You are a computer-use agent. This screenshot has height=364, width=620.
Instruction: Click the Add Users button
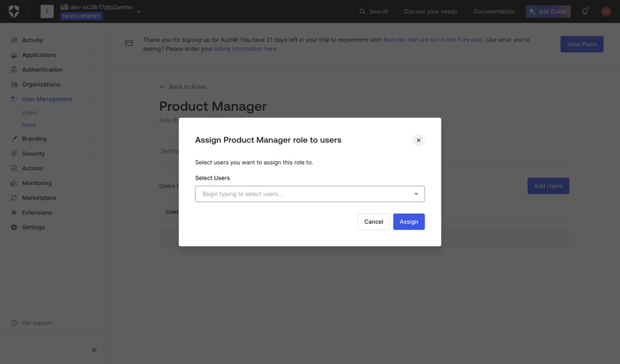(548, 186)
